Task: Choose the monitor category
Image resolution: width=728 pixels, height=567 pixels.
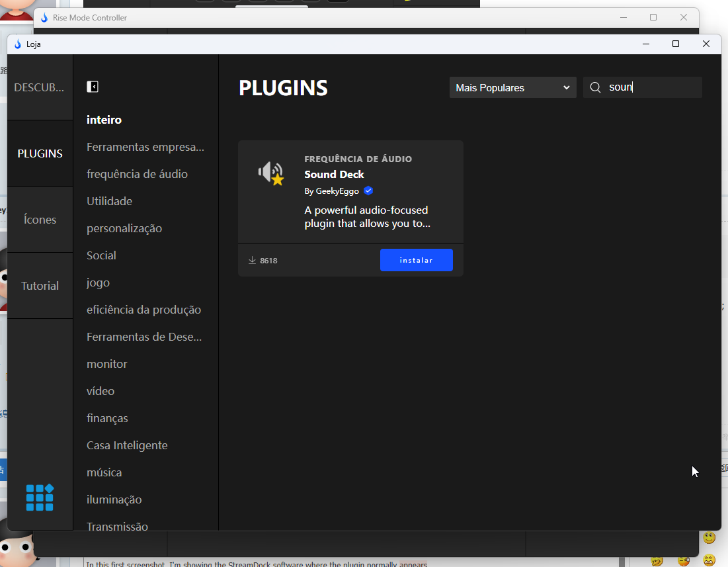Action: [106, 364]
